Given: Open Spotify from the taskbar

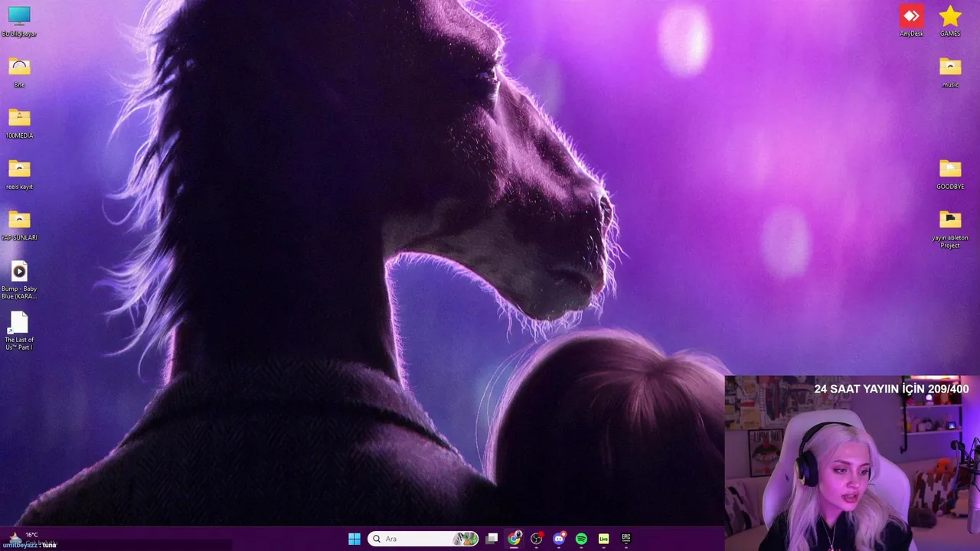Looking at the screenshot, I should tap(581, 539).
